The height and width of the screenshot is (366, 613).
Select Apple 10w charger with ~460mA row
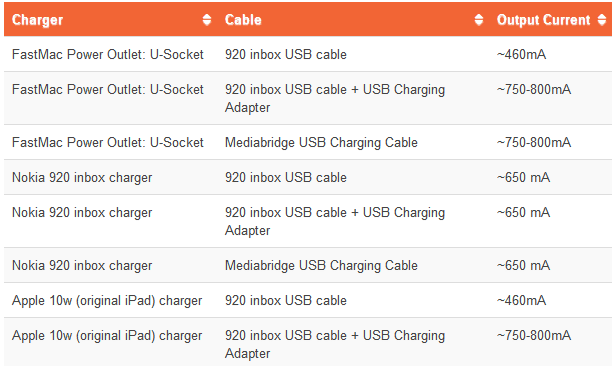pyautogui.click(x=107, y=301)
